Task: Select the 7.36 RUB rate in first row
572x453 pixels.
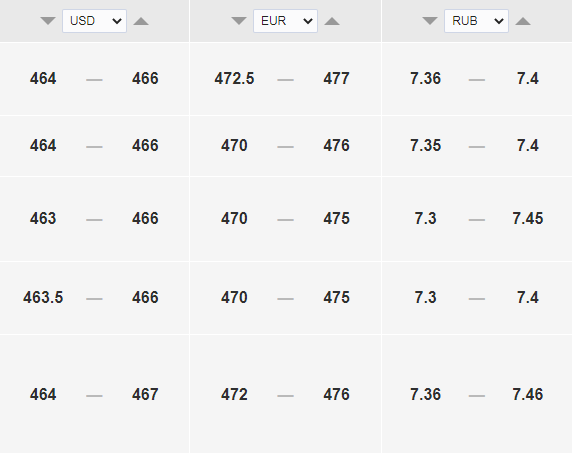Action: [425, 78]
